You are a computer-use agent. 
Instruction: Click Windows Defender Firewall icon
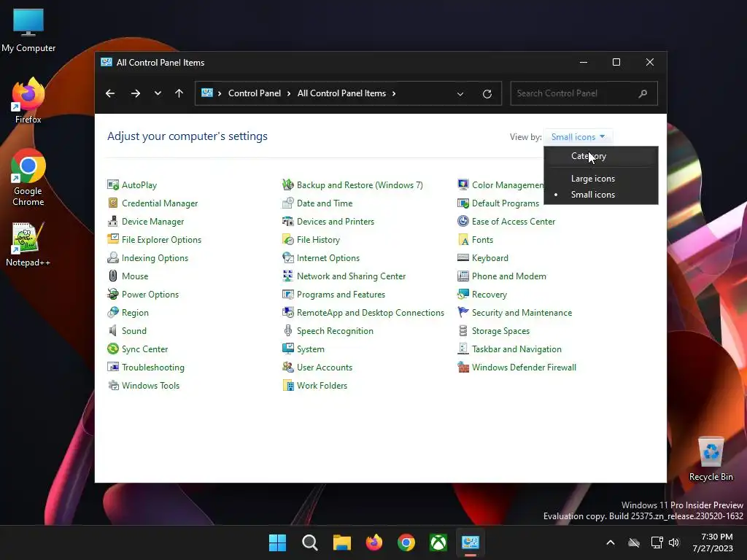pos(463,367)
